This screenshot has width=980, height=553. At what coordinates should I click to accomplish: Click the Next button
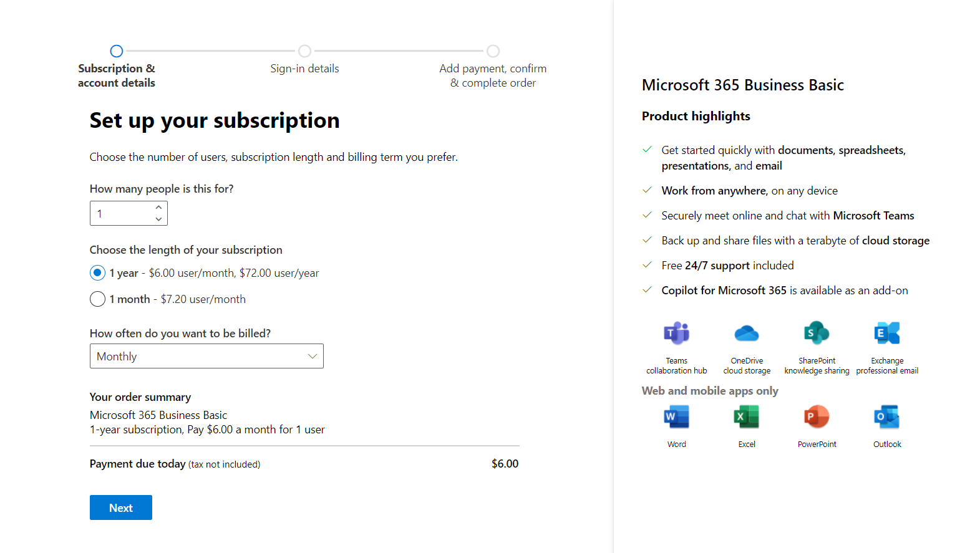(x=121, y=507)
